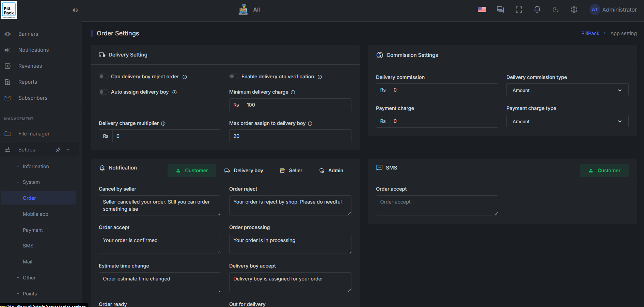Toggle dark mode moon icon

(555, 10)
